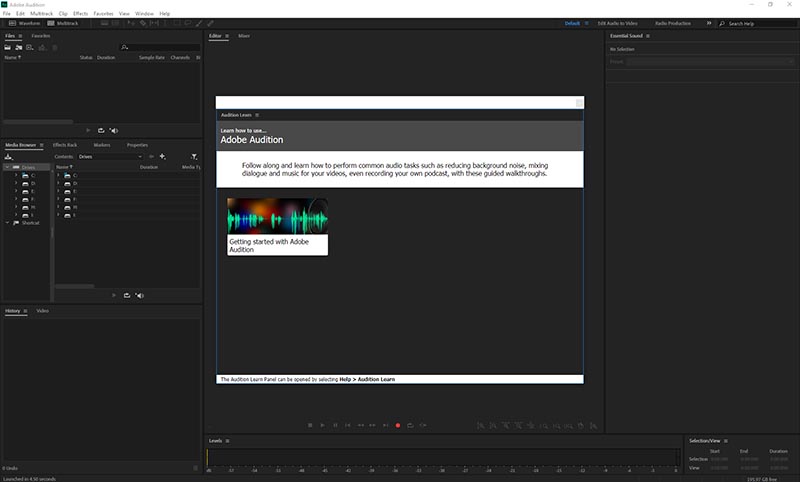Click Move Playhead to Next in transport
This screenshot has height=482, width=800.
[x=385, y=425]
